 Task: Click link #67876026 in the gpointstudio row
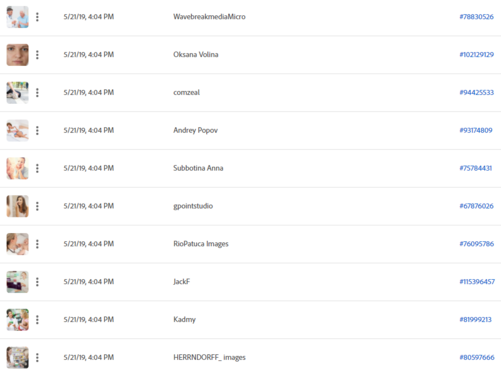[x=476, y=206]
